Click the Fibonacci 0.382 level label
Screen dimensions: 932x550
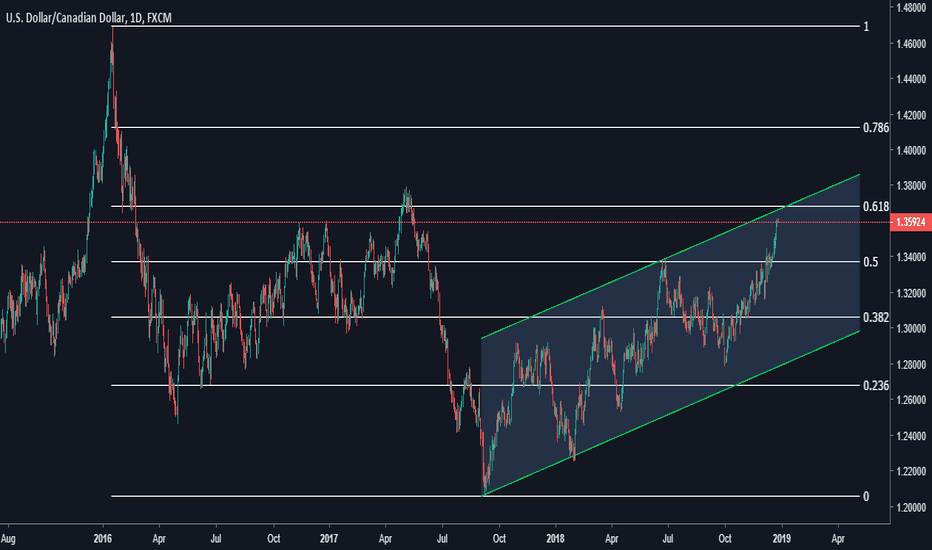876,318
